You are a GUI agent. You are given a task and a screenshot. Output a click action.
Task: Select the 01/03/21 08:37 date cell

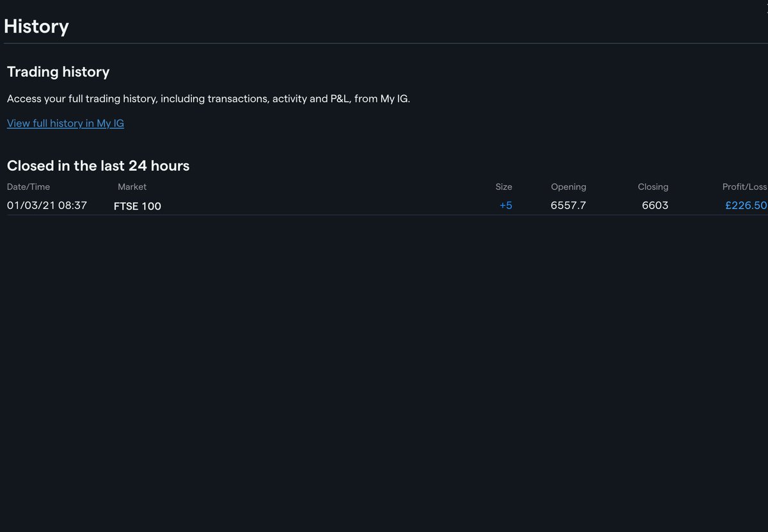pos(47,205)
